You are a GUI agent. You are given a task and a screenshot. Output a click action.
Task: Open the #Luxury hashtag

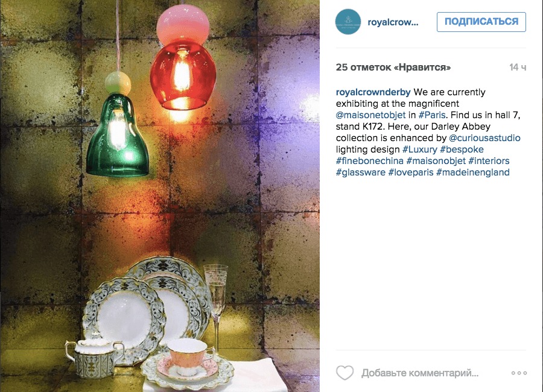coord(420,149)
